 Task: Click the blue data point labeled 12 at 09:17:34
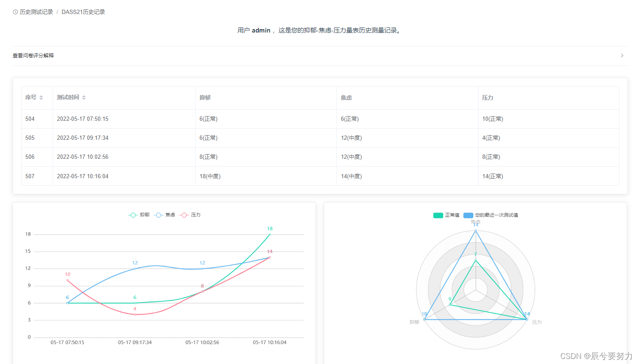pyautogui.click(x=135, y=269)
